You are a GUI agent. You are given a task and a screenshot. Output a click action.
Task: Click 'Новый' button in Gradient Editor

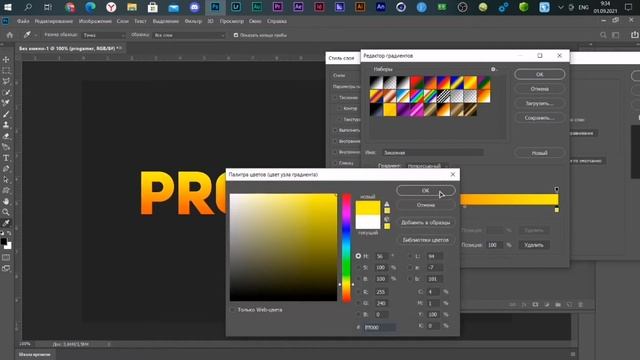coord(540,153)
